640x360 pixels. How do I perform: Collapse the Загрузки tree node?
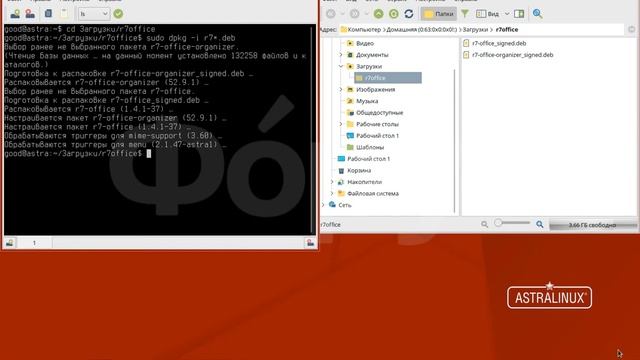[341, 66]
